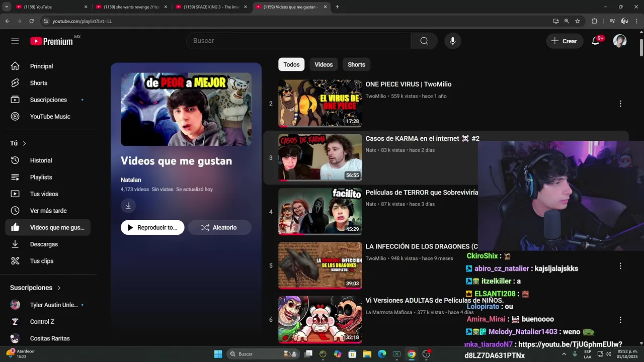Click the ONE PIECE VIRUS thumbnail

pos(320,103)
